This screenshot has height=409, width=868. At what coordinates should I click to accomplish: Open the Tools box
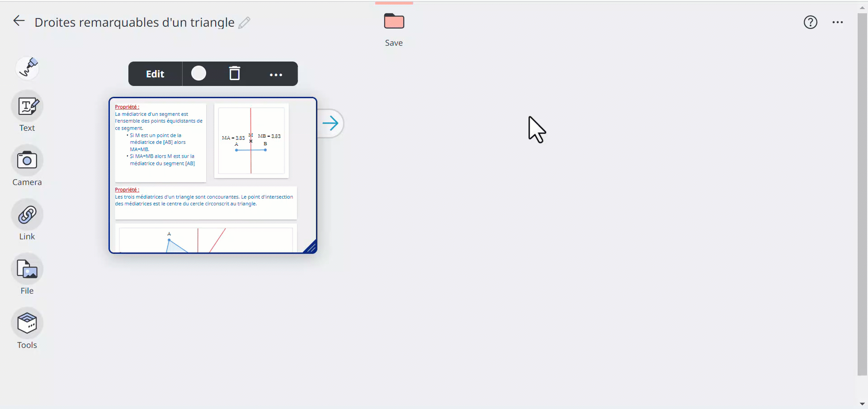point(27,323)
